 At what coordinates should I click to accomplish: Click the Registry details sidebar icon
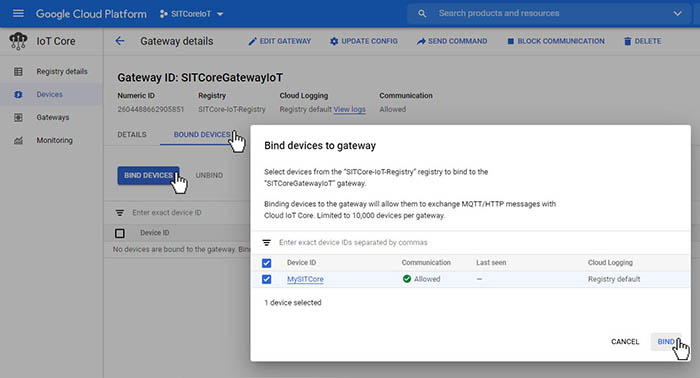coord(18,71)
